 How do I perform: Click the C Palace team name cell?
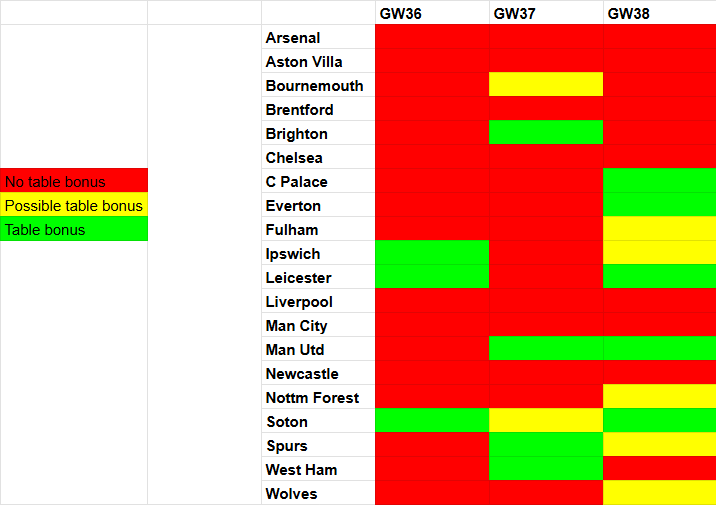click(x=318, y=182)
